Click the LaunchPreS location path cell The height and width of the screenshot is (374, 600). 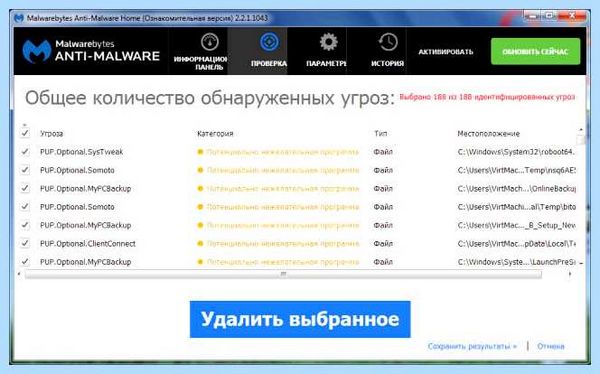point(517,262)
